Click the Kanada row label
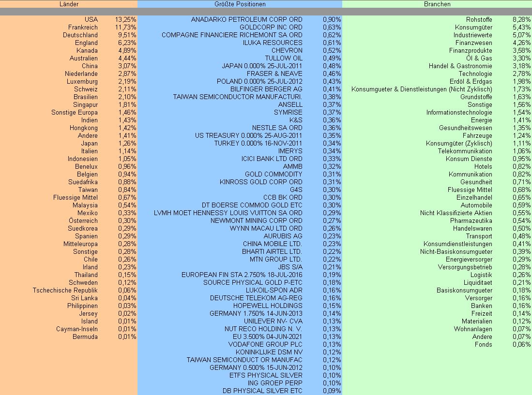The width and height of the screenshot is (532, 395). coord(87,50)
